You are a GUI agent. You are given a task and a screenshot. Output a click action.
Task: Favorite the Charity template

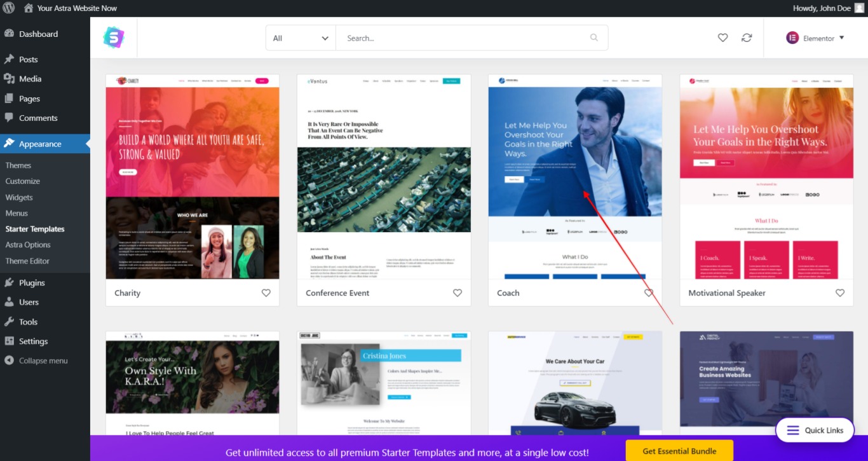tap(266, 293)
